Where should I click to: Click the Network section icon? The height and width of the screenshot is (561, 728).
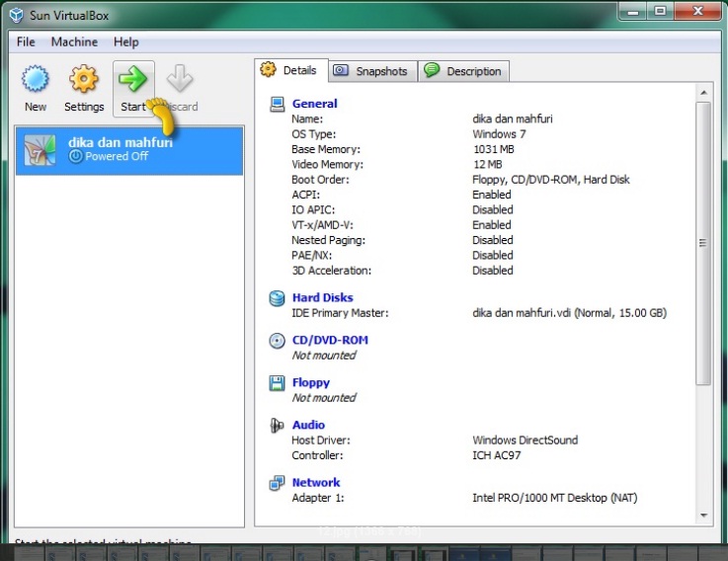point(278,483)
